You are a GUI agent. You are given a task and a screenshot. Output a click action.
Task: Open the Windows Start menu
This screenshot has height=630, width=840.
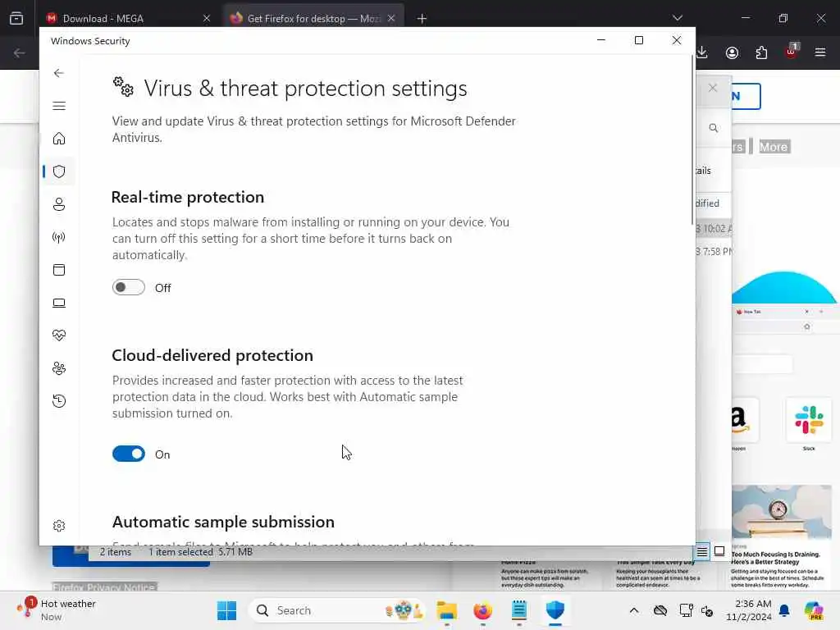coord(226,610)
